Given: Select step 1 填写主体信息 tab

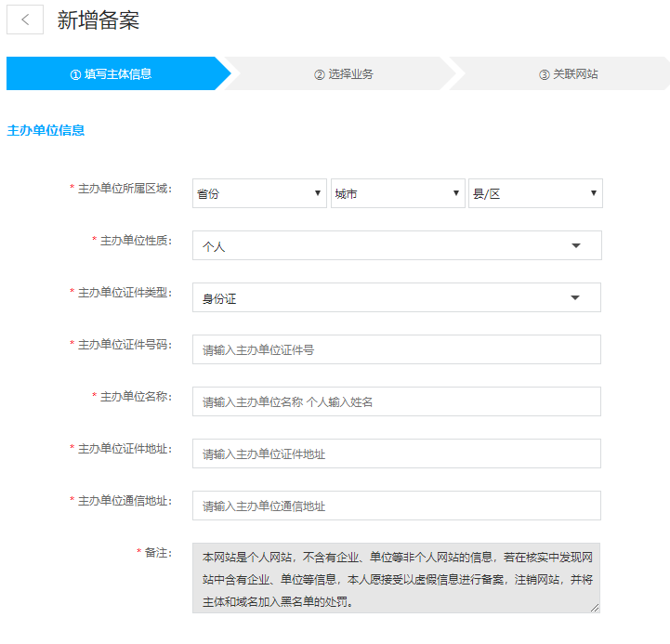Looking at the screenshot, I should pyautogui.click(x=111, y=74).
